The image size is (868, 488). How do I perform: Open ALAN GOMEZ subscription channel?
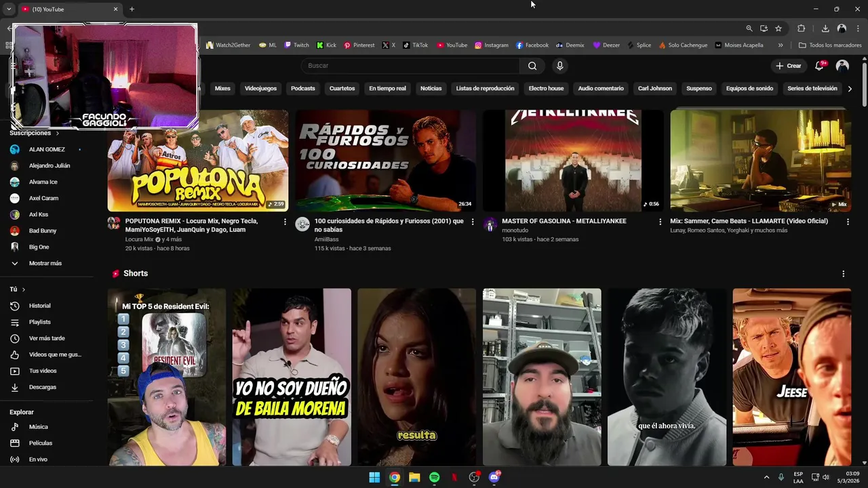(x=46, y=149)
